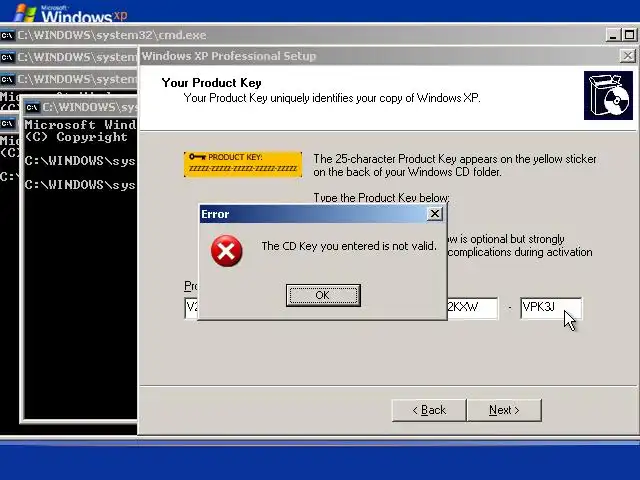Click the red error icon in dialog
The width and height of the screenshot is (640, 480).
[227, 251]
